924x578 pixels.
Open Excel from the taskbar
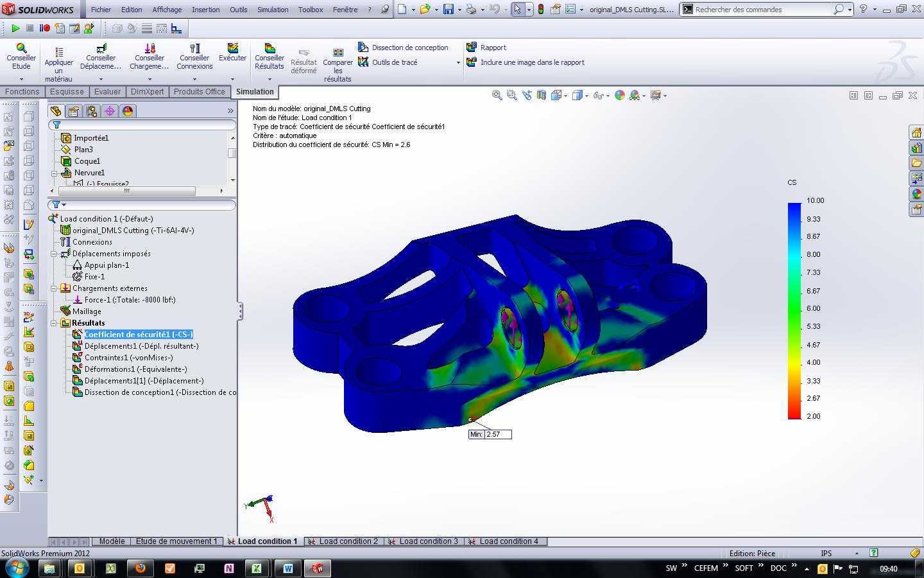257,568
